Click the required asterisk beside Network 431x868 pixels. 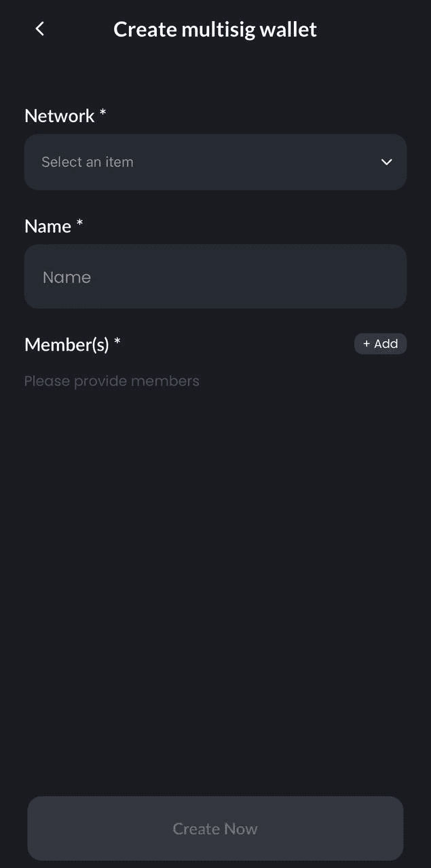(103, 113)
